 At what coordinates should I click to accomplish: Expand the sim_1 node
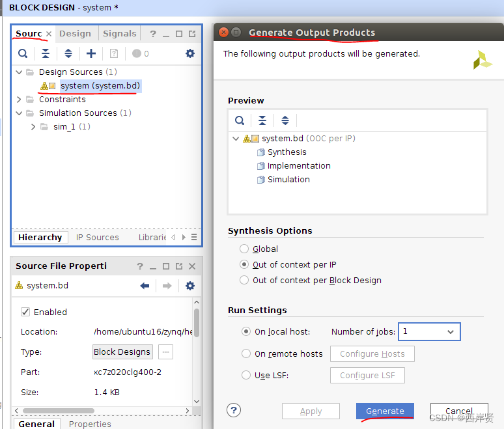click(x=33, y=127)
